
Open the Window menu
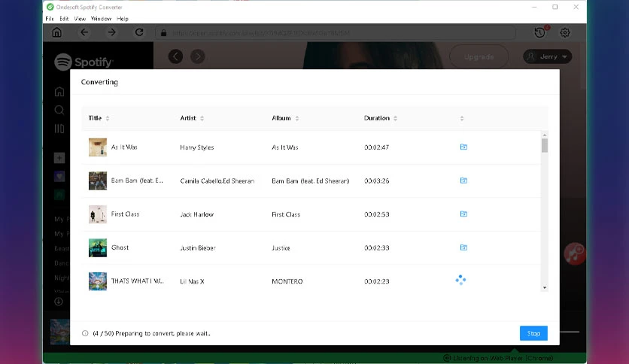[101, 19]
